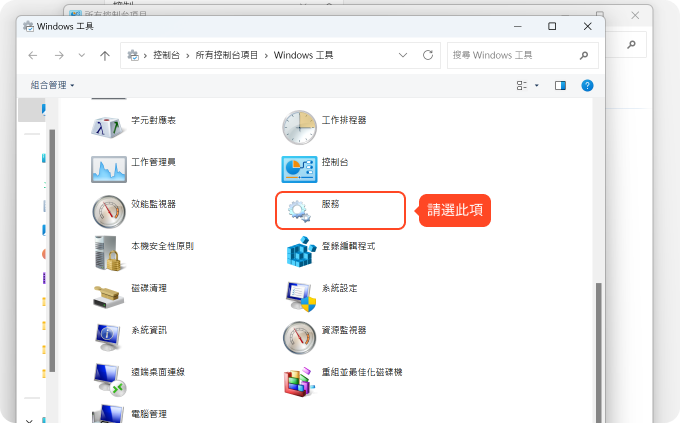Open the 組合管理 organize menu
Screen dimensions: 680x423
coord(52,85)
